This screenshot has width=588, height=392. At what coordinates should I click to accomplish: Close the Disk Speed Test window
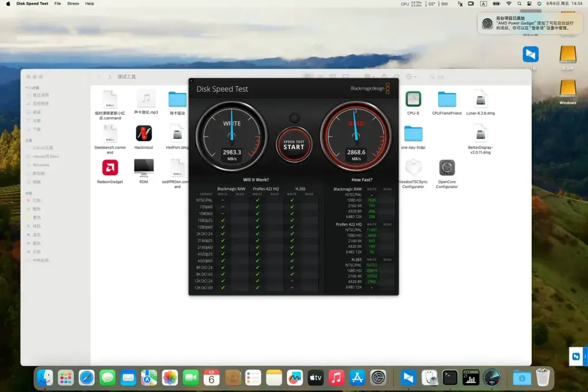pyautogui.click(x=191, y=80)
